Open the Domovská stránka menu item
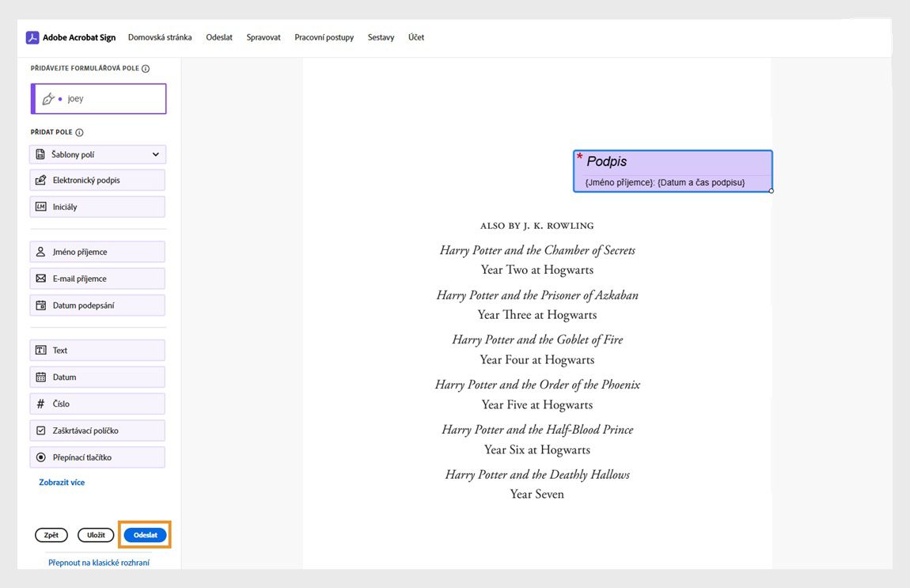Screen dimensions: 910x588 [160, 37]
